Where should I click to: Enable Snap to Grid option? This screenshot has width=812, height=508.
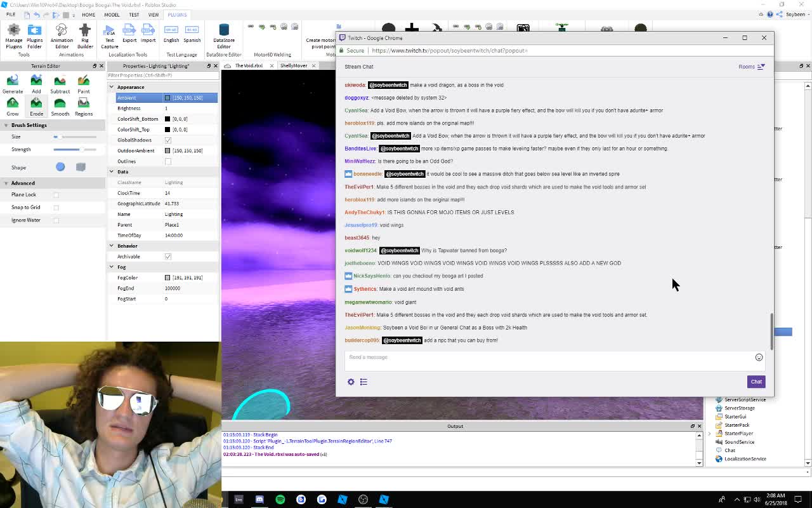tap(56, 208)
